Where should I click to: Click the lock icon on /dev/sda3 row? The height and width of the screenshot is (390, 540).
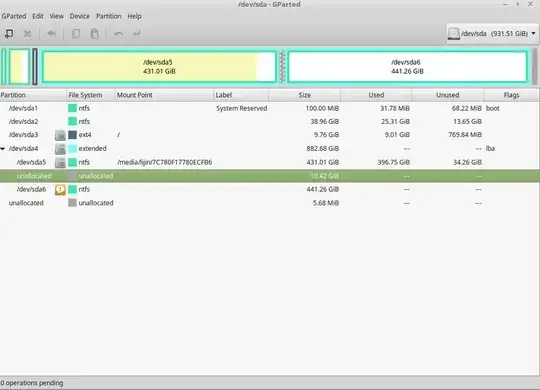tap(60, 135)
